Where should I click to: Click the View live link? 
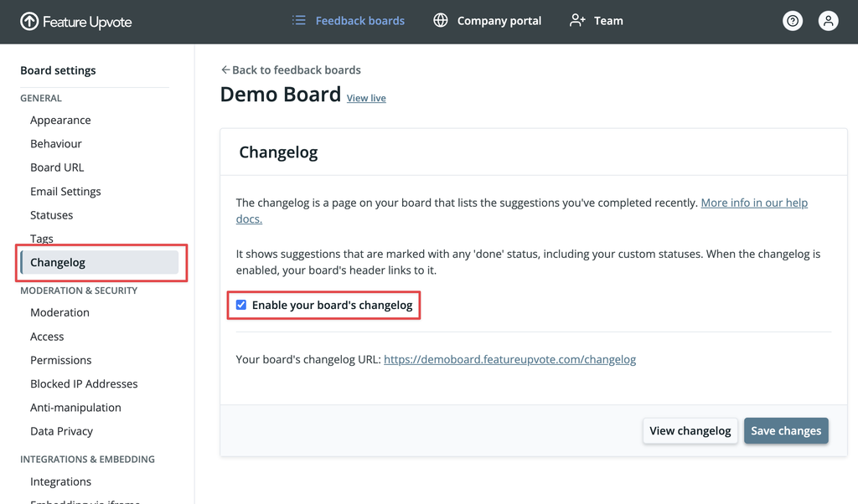(x=366, y=99)
